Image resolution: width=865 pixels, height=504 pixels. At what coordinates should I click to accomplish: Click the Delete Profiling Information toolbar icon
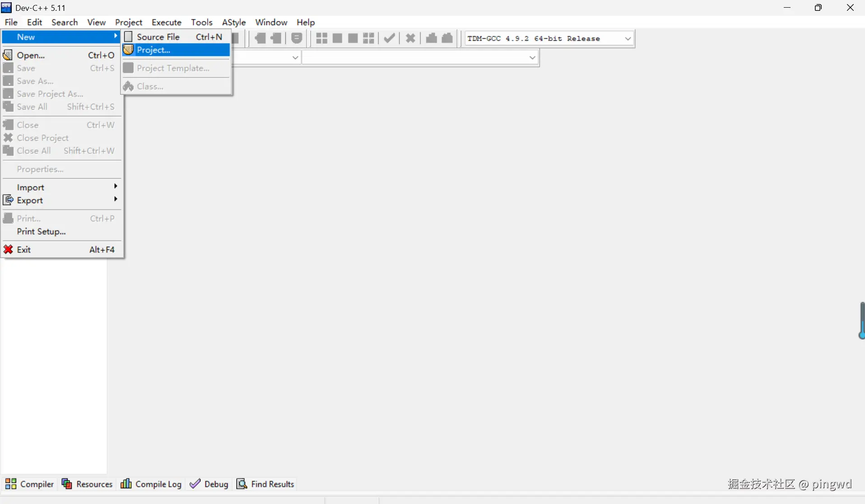pyautogui.click(x=447, y=38)
